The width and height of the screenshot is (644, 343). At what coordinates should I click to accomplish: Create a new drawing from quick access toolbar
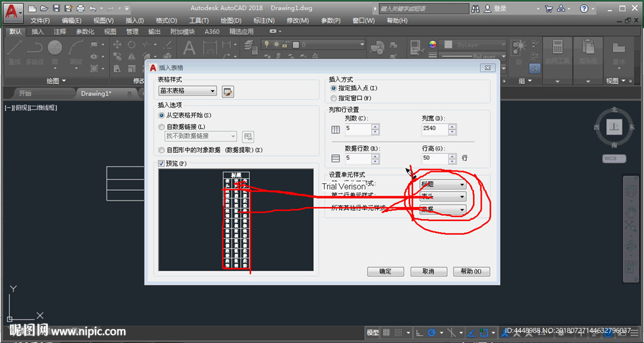(33, 8)
